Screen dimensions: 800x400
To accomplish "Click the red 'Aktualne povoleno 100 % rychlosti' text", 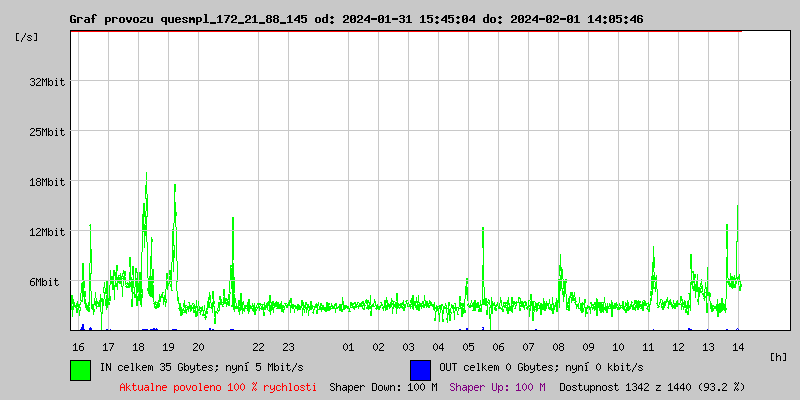I will [218, 387].
